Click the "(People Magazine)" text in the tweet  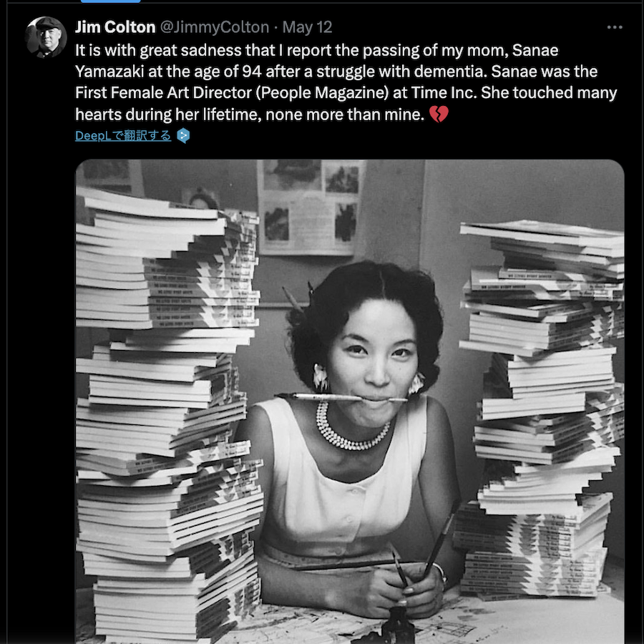pos(323,93)
